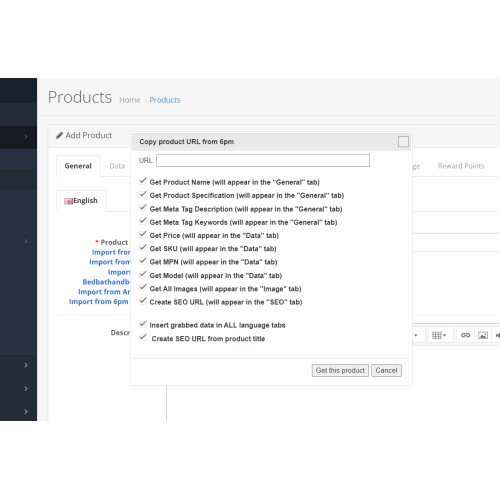Uncheck Insert grabbed data in ALL language tabs
The width and height of the screenshot is (500, 500).
click(143, 324)
